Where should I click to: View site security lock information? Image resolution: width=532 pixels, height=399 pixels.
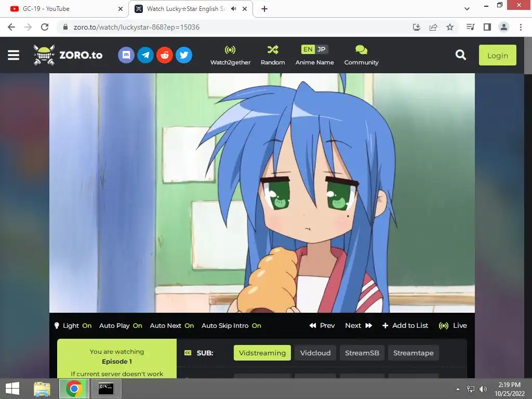(x=65, y=27)
